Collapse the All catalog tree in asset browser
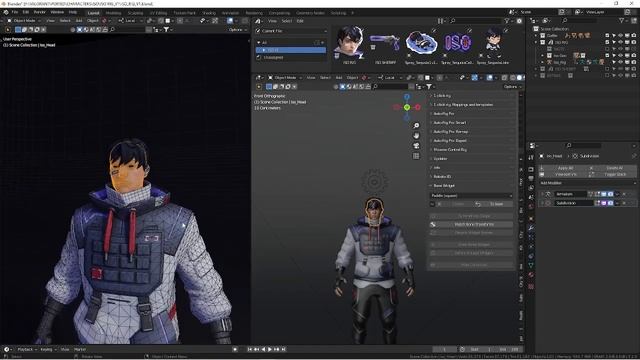 pos(259,42)
